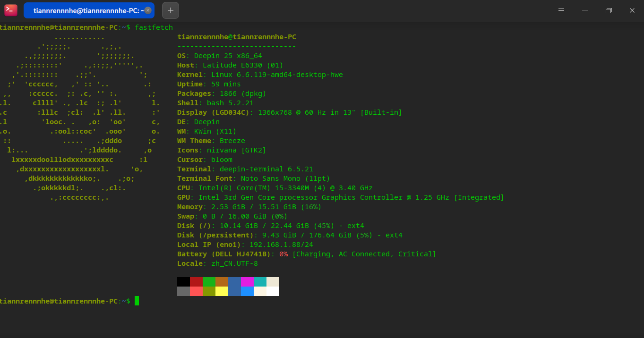The image size is (644, 338).
Task: Click the Kernel version text
Action: coord(260,75)
